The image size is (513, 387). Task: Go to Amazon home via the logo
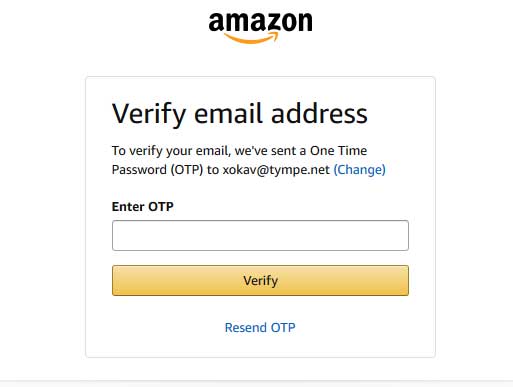point(260,27)
